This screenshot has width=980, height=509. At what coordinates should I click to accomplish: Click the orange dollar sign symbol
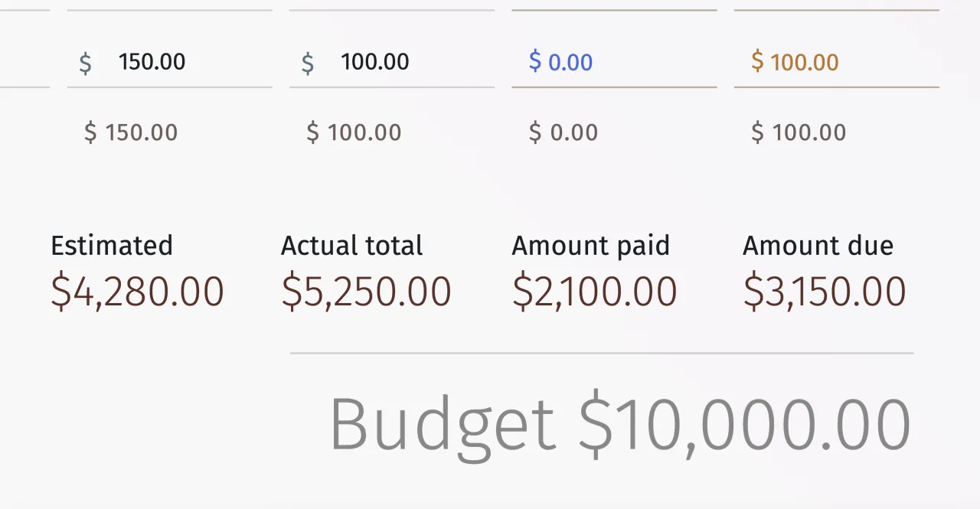pos(757,61)
